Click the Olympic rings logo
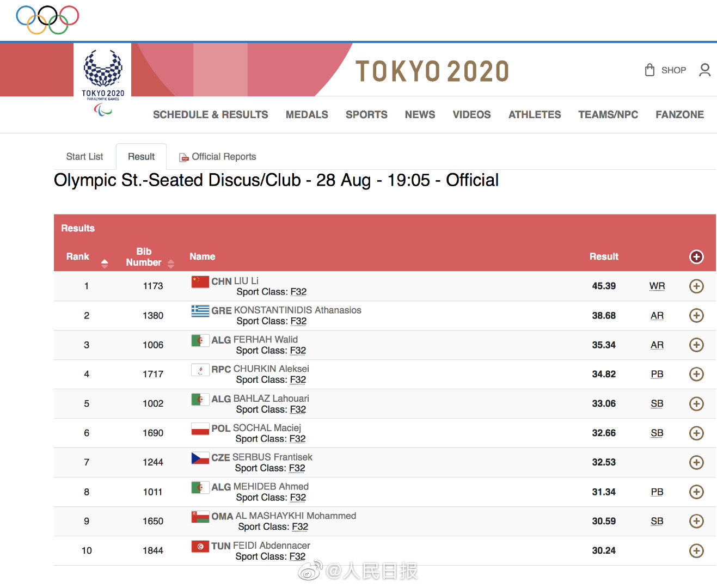The image size is (717, 588). click(x=47, y=20)
